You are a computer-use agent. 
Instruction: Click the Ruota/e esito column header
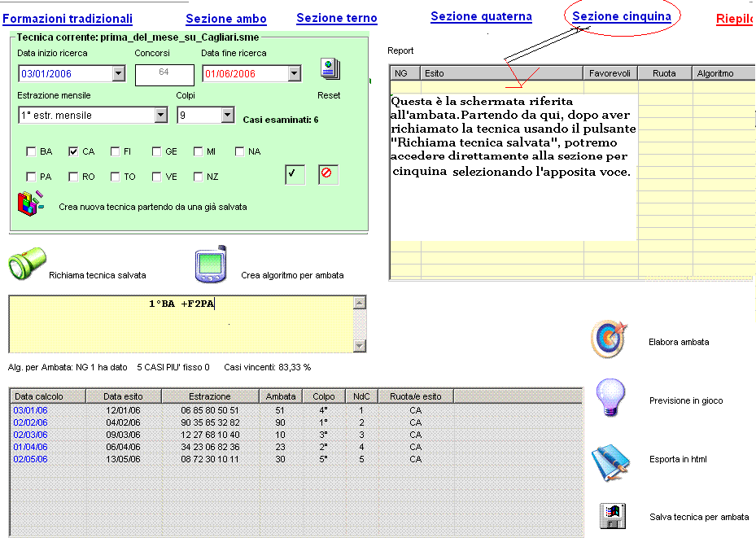(416, 396)
